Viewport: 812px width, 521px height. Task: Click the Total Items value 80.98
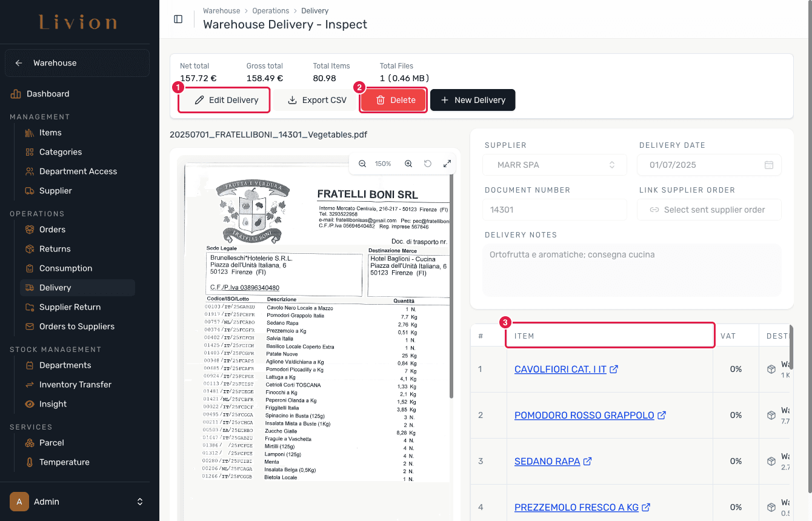[325, 78]
